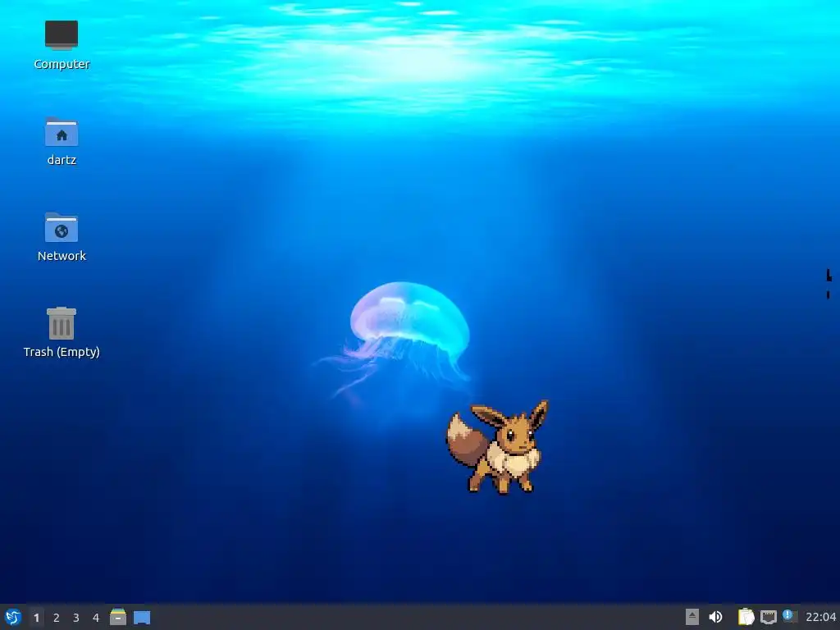The image size is (840, 630).
Task: Switch to workspace 4 in the pager
Action: click(96, 618)
